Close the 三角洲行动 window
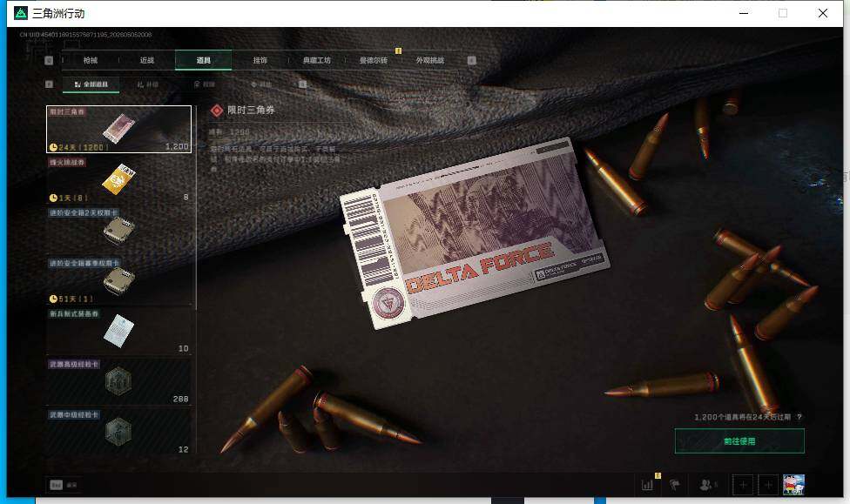 pos(822,13)
